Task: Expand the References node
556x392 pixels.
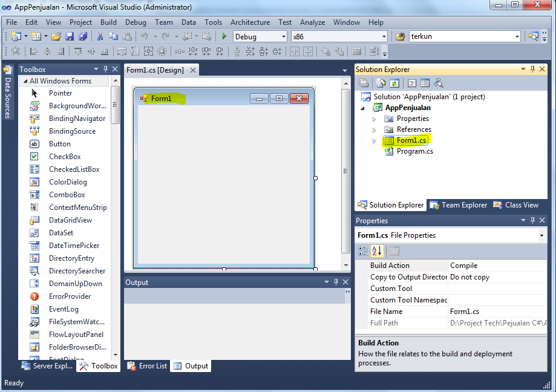Action: (374, 130)
